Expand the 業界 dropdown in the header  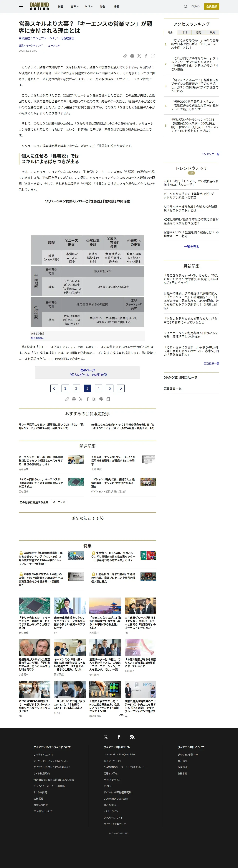[x=74, y=6]
